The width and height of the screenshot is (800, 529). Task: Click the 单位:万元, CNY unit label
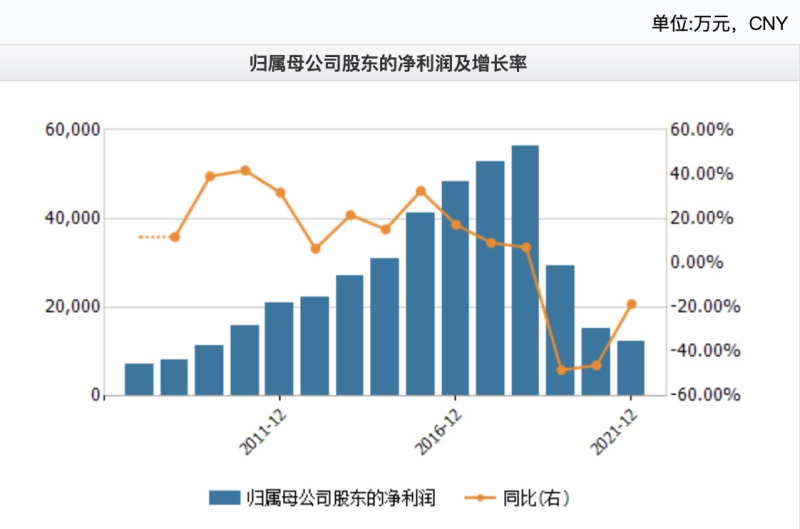pyautogui.click(x=719, y=23)
